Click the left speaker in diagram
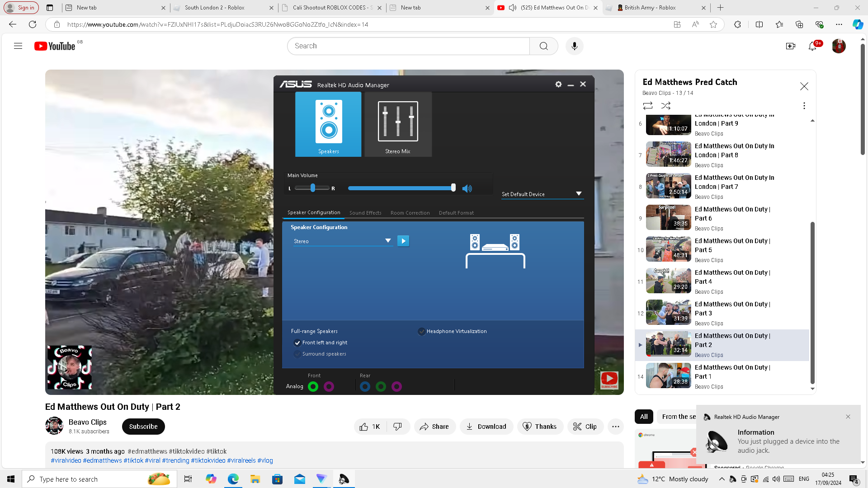 (475, 242)
